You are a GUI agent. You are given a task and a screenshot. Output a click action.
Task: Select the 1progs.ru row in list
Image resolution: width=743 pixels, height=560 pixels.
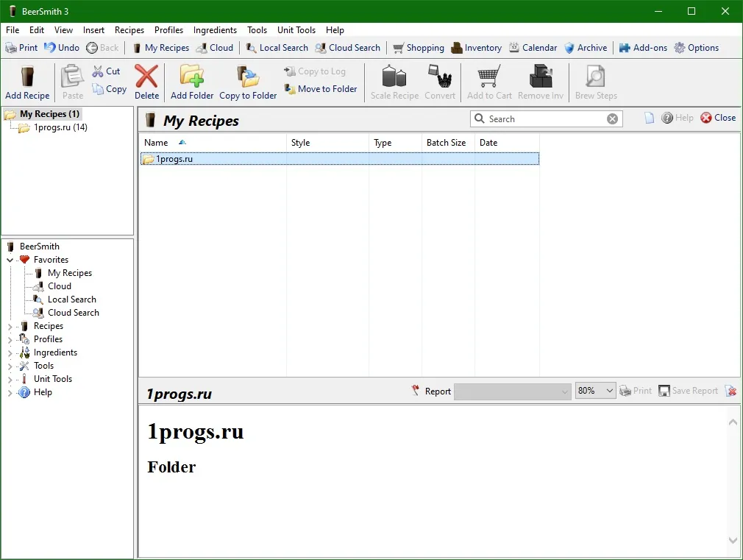340,159
